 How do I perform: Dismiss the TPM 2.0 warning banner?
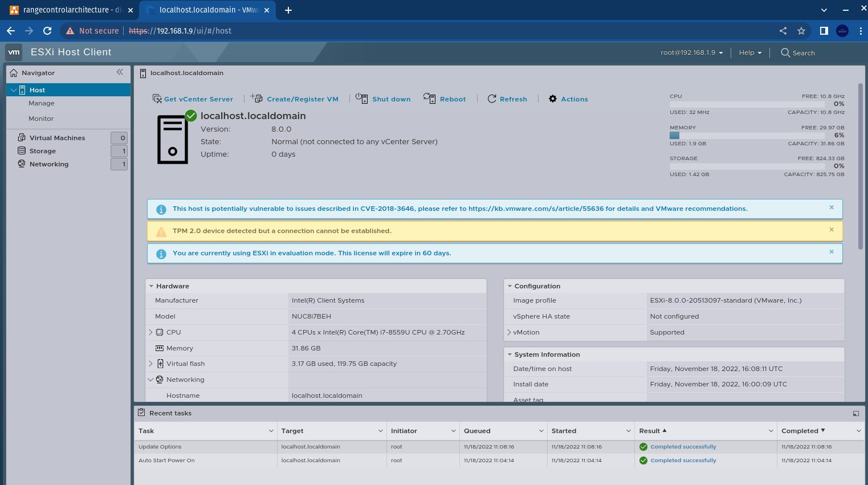(832, 230)
